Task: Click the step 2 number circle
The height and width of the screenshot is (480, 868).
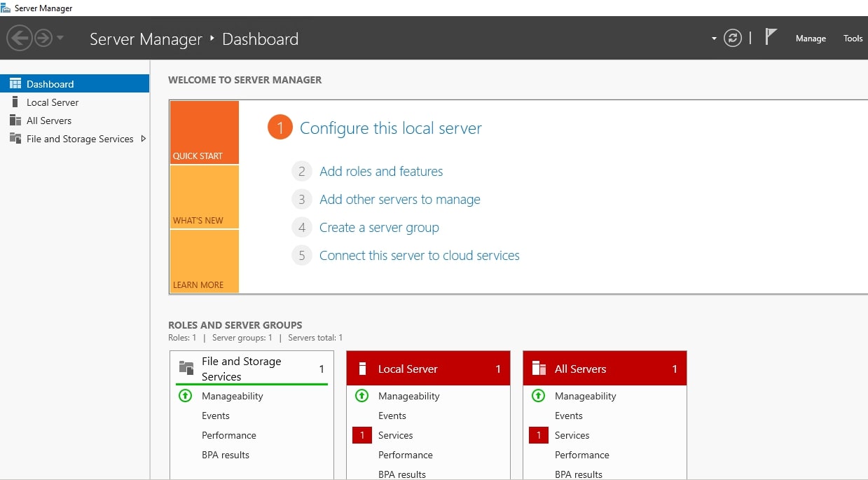Action: point(301,171)
